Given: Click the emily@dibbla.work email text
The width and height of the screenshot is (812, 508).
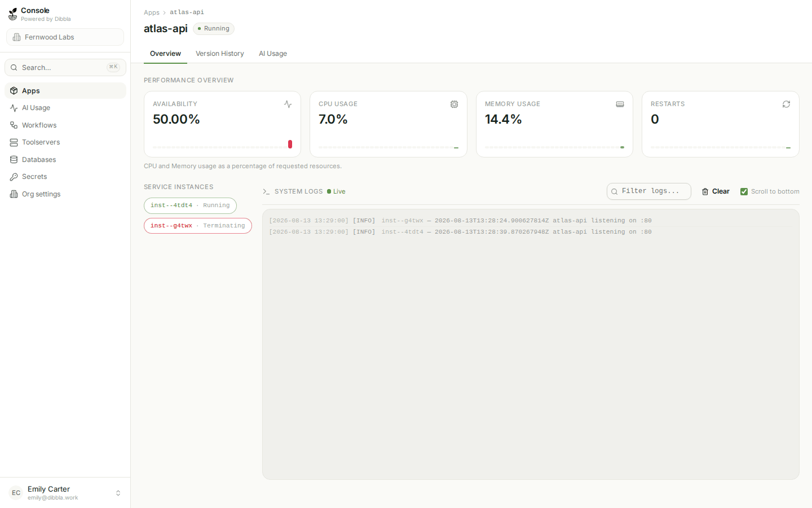Looking at the screenshot, I should [x=53, y=498].
